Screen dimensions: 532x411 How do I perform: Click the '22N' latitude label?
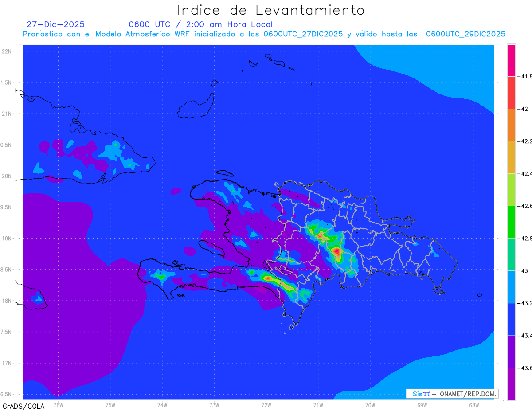click(7, 51)
